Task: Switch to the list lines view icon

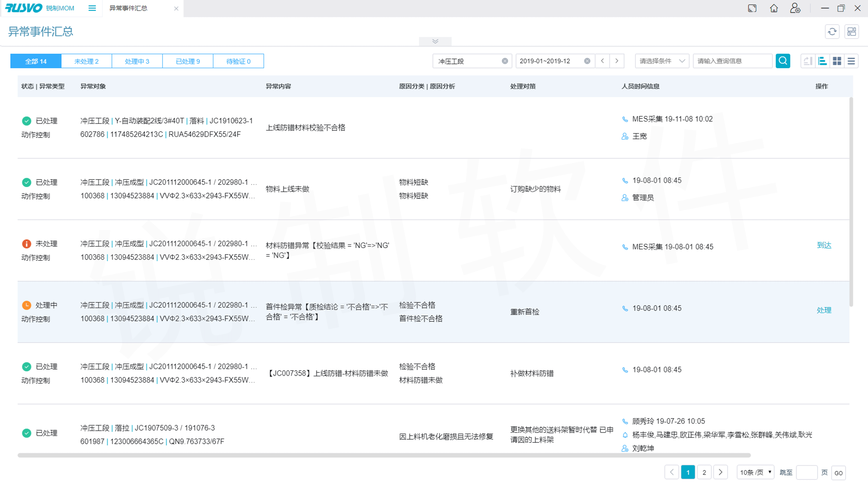Action: point(851,61)
